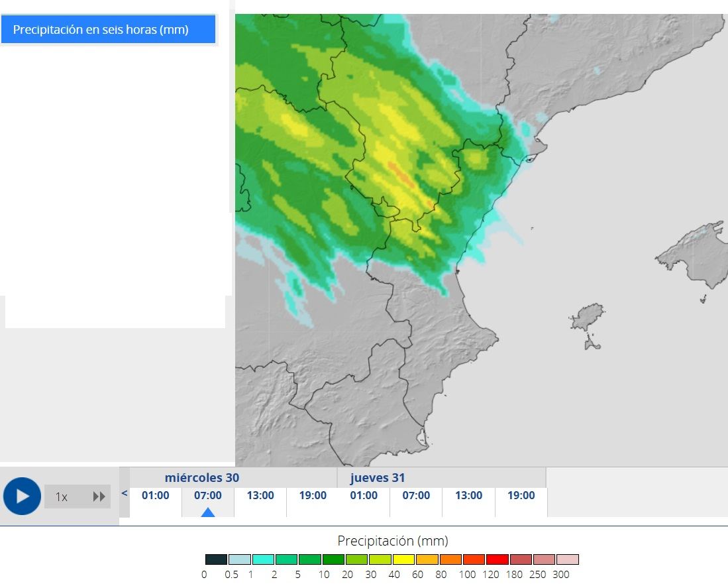Click the dark 0 mm legend swatch
Viewport: 728px width, 584px height.
point(216,559)
